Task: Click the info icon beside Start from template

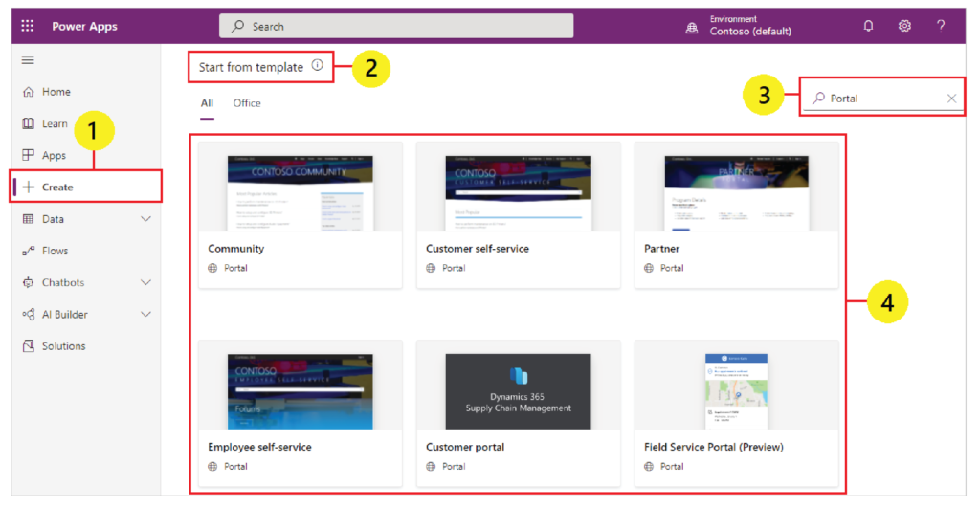Action: (318, 66)
